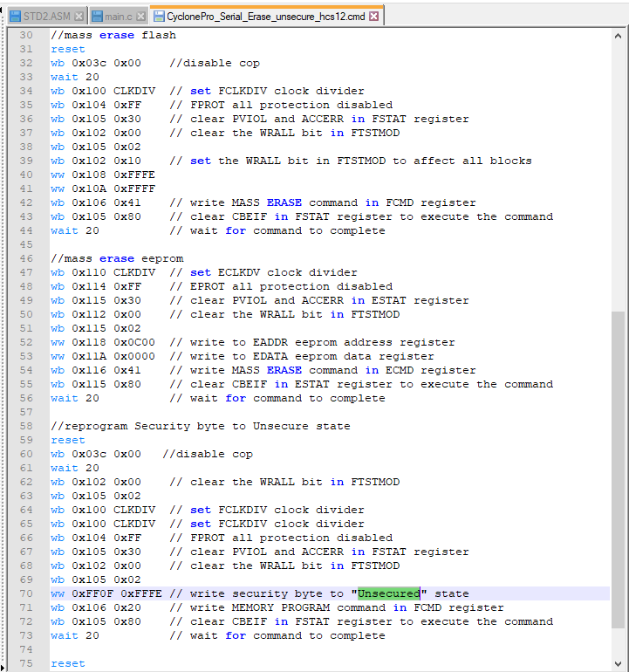Switch to the main.c tab
Image resolution: width=629 pixels, height=672 pixels.
coord(119,17)
